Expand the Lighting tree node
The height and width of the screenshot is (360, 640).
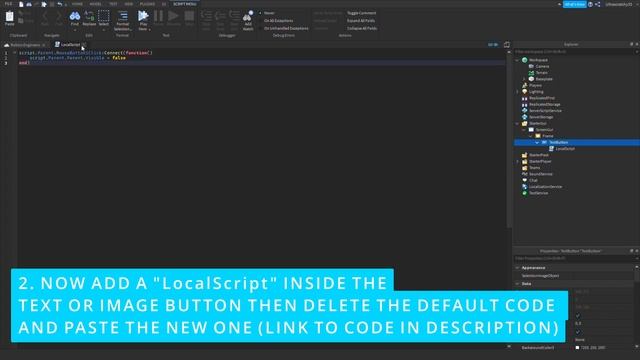pos(518,92)
